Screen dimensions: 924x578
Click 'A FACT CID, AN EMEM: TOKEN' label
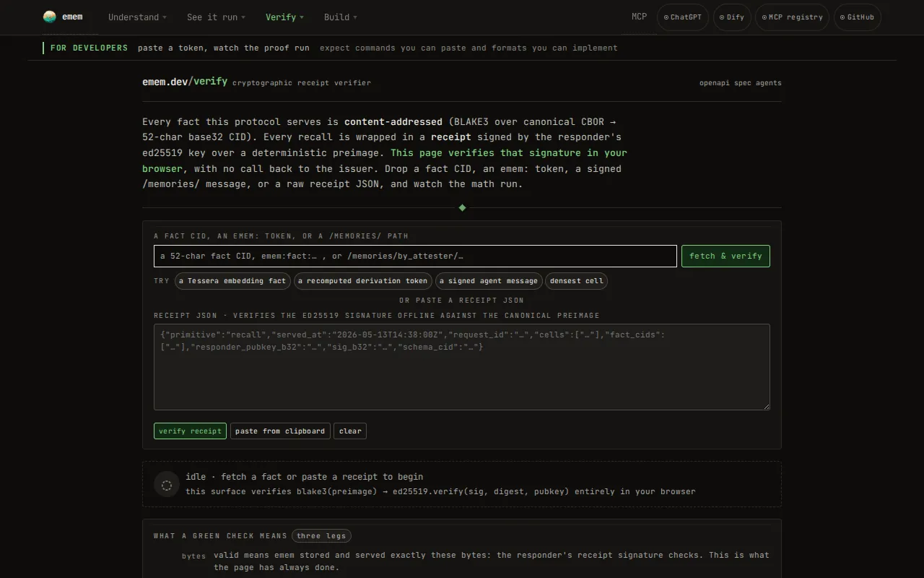(281, 236)
